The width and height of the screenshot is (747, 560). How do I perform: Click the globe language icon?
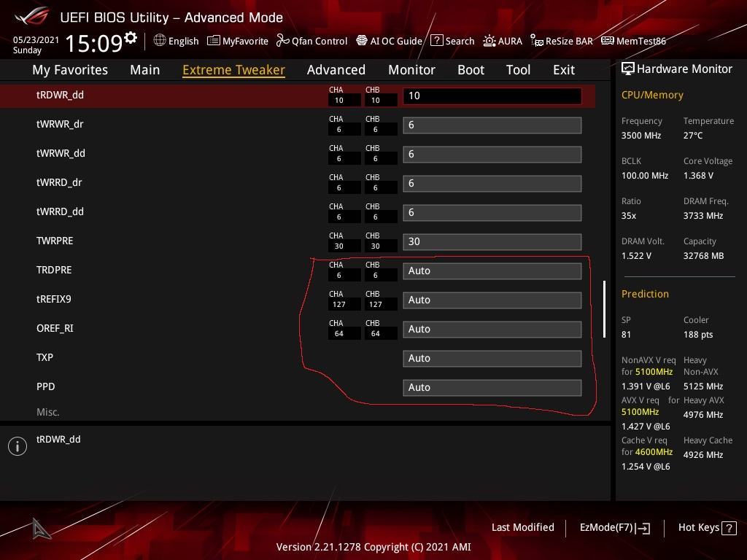[160, 41]
